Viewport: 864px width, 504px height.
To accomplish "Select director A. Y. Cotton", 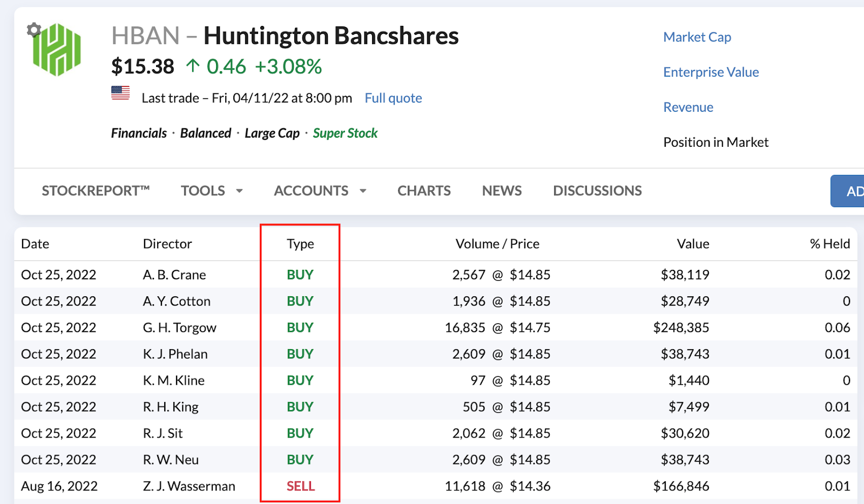I will (x=177, y=302).
